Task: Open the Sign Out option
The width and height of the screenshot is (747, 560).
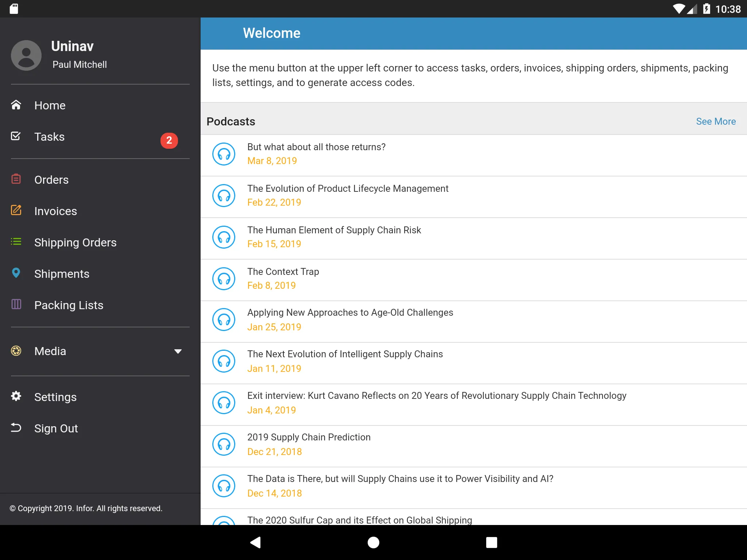Action: pos(56,428)
